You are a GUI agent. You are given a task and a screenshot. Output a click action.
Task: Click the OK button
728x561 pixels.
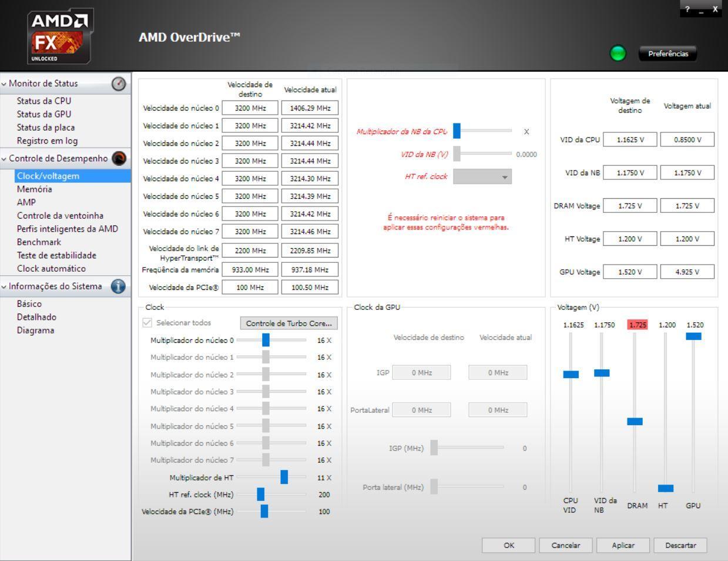click(509, 545)
